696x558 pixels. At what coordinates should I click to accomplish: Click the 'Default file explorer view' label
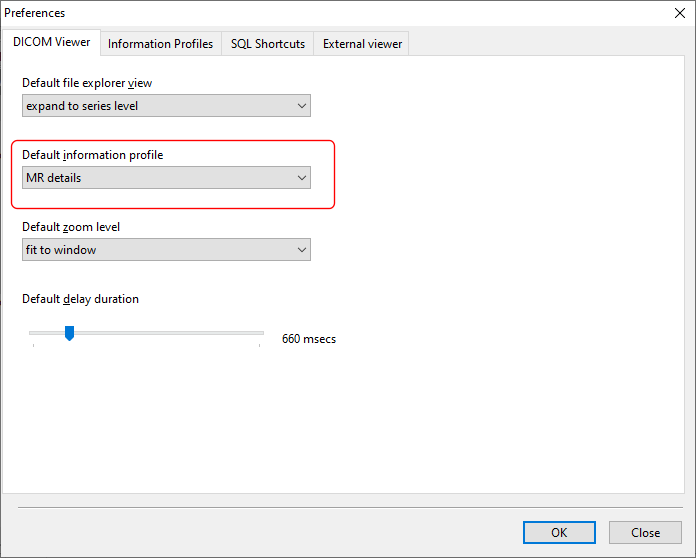pos(87,83)
